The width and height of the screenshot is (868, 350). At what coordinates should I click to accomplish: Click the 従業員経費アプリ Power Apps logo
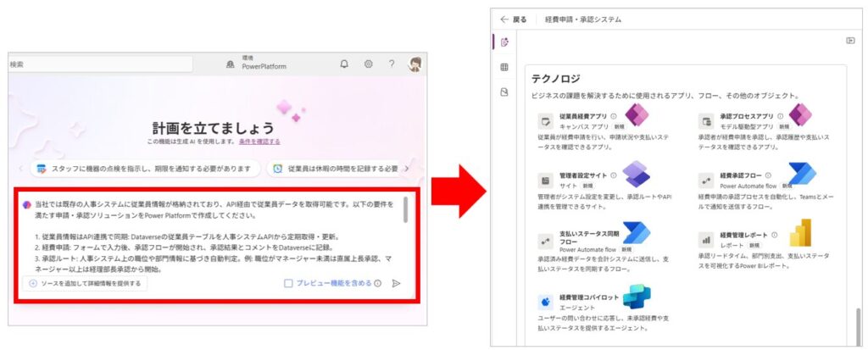tap(637, 116)
